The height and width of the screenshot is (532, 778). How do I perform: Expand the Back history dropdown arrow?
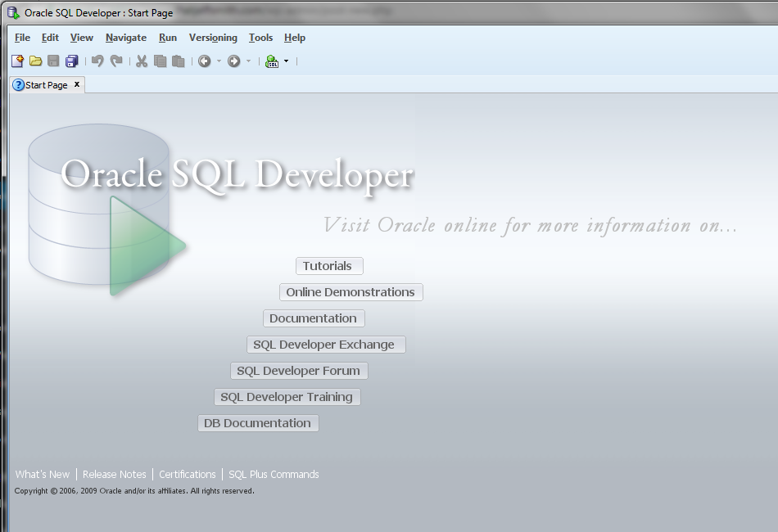(219, 61)
